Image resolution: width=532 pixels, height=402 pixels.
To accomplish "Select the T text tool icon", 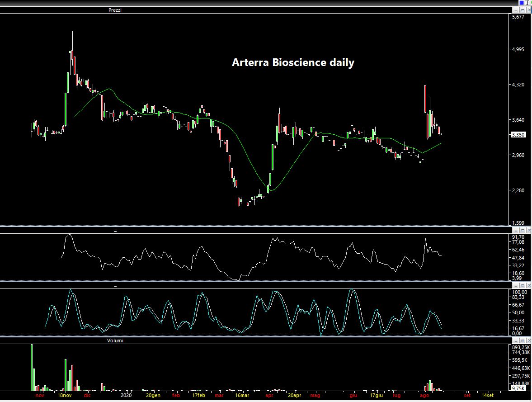I will tap(527, 3).
